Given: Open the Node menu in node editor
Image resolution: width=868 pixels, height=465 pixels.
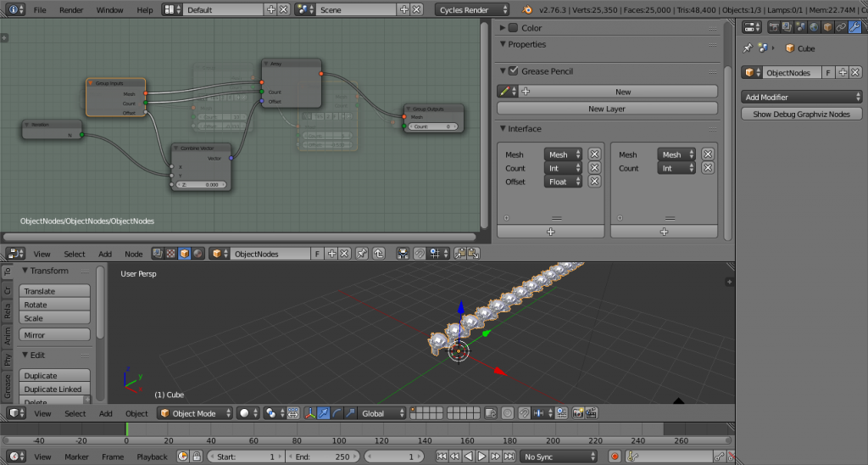Looking at the screenshot, I should coord(133,254).
